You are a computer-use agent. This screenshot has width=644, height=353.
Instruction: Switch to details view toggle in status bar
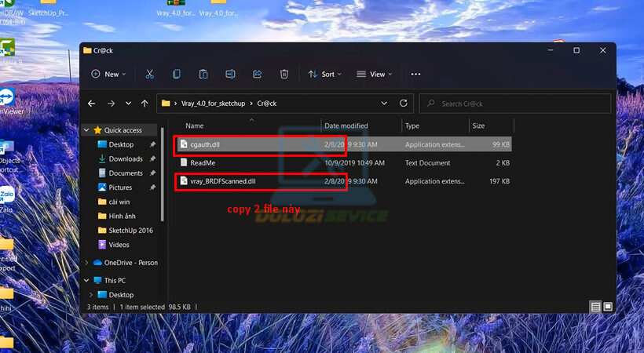tap(596, 307)
